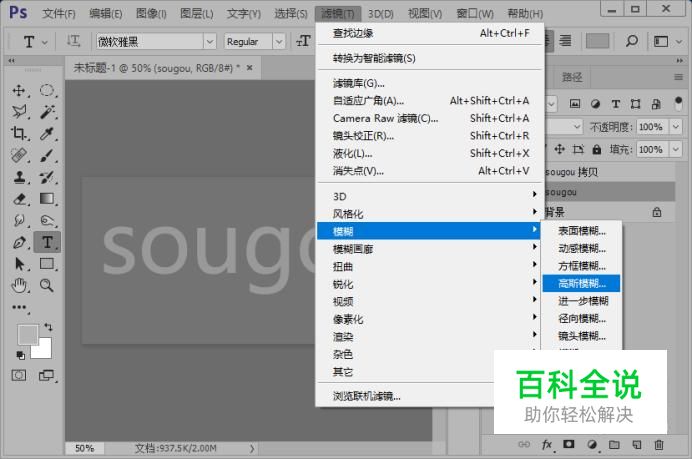Expand the 扭曲 submenu
This screenshot has width=692, height=459.
click(x=430, y=266)
